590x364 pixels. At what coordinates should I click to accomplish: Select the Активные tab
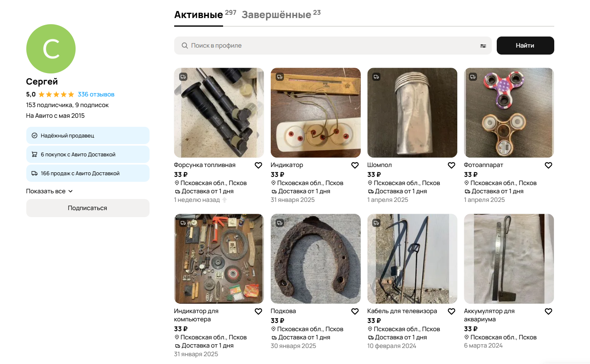tap(198, 15)
